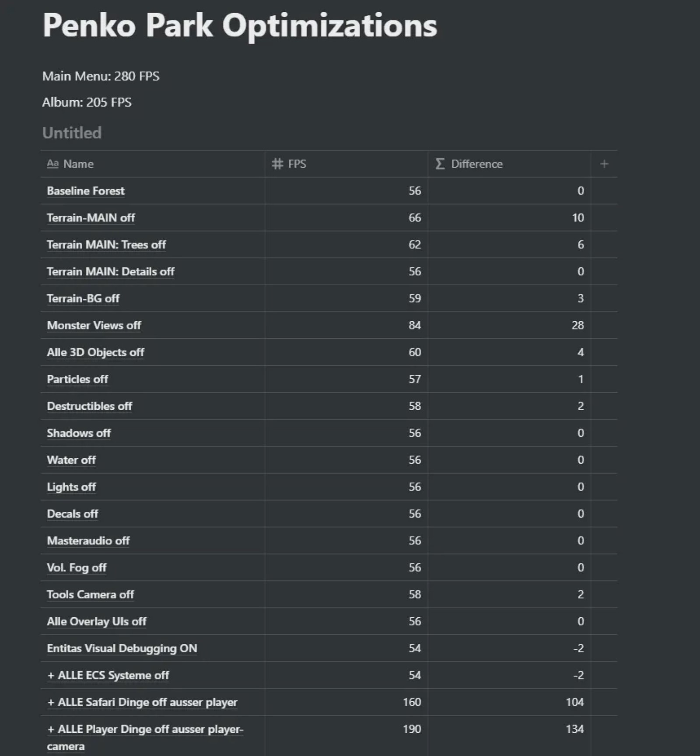The image size is (700, 756).
Task: Open the Terrain-MAIN off entry
Action: pyautogui.click(x=91, y=218)
